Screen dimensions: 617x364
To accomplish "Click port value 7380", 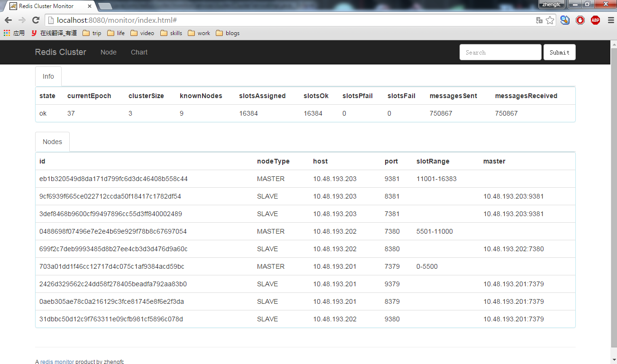I will 392,231.
